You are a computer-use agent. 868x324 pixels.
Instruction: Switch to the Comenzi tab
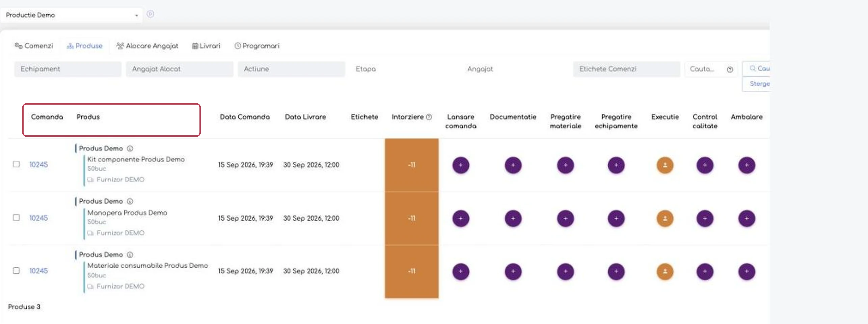tap(34, 46)
